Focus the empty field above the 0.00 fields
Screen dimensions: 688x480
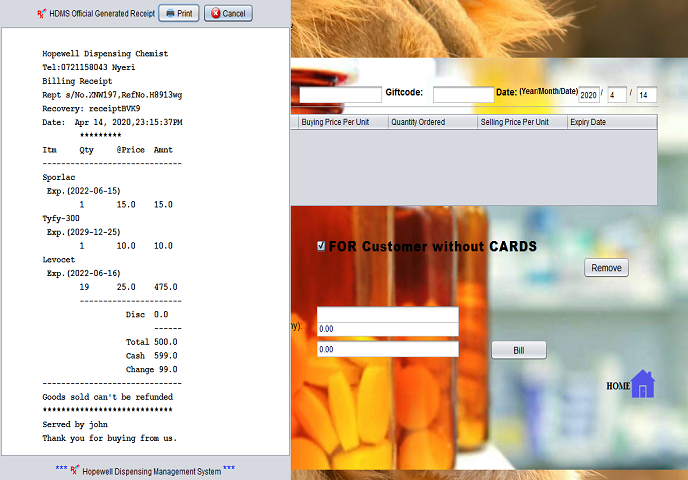coord(387,314)
